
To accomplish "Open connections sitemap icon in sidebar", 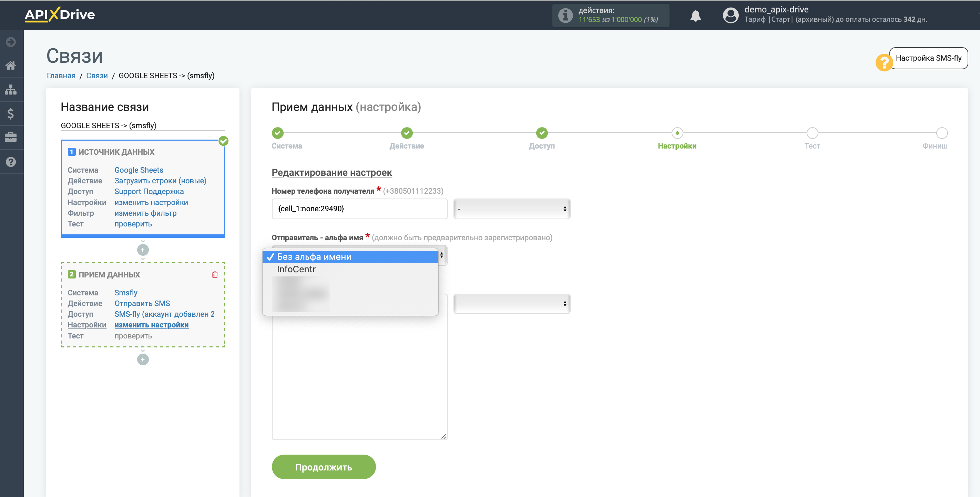I will pos(11,89).
